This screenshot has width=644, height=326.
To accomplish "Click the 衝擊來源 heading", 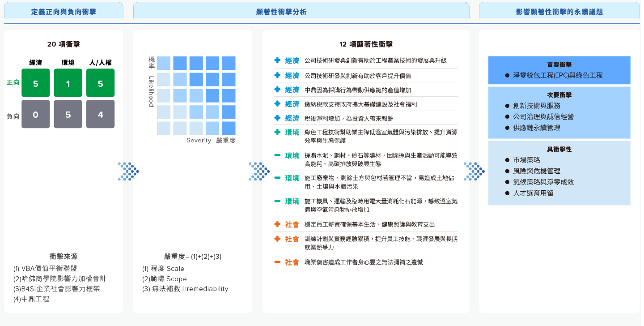I will tap(64, 257).
